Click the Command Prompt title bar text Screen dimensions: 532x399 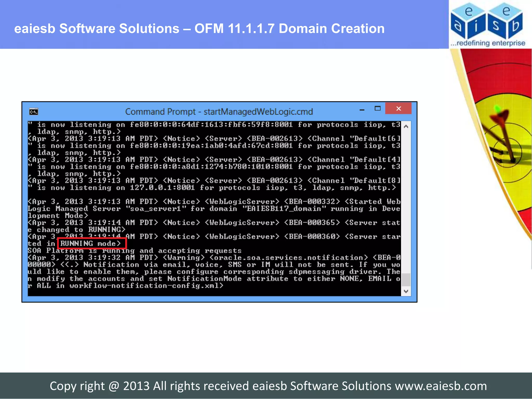pyautogui.click(x=219, y=112)
